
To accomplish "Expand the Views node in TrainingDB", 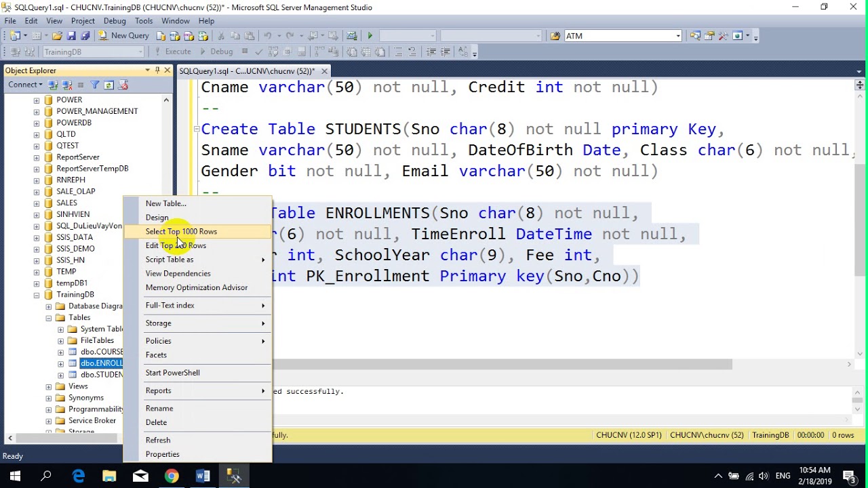I will tap(49, 386).
